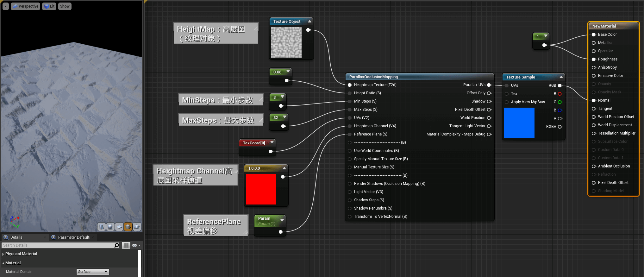Toggle Transform To VertexNormal (B) pin
This screenshot has height=277, width=644.
click(350, 217)
